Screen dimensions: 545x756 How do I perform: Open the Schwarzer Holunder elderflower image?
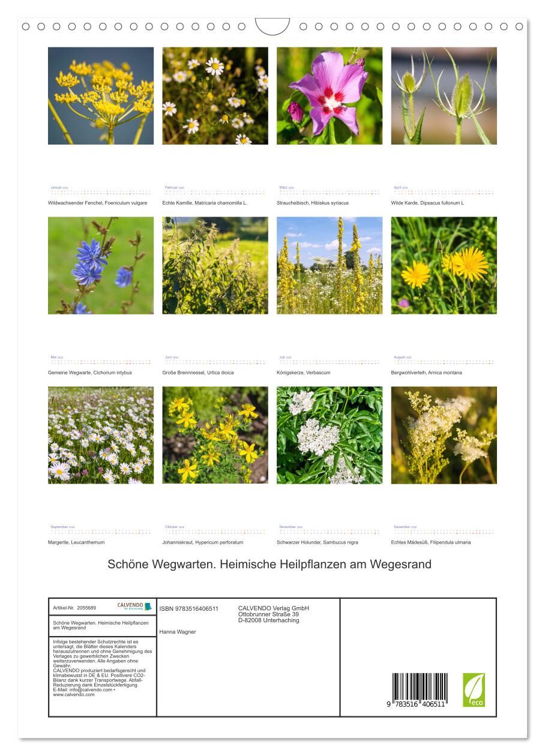329,435
